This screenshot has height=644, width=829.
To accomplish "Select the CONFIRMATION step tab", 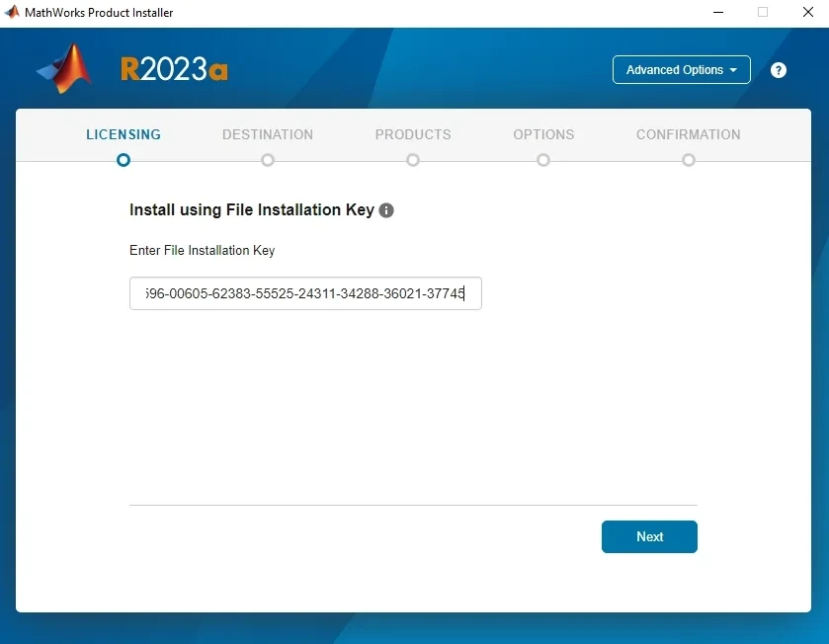I will click(x=688, y=134).
